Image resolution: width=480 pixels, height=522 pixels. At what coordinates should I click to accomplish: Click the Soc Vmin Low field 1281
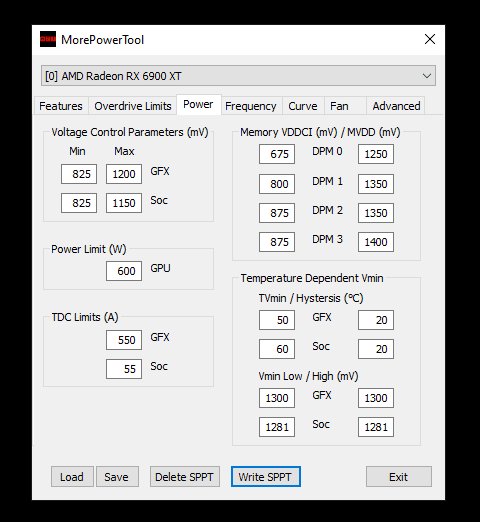[277, 427]
